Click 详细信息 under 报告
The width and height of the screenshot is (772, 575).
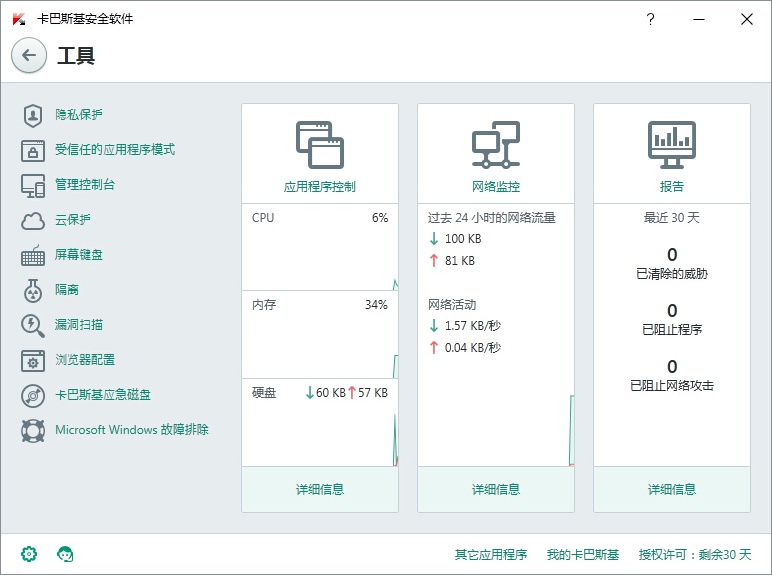click(x=672, y=489)
